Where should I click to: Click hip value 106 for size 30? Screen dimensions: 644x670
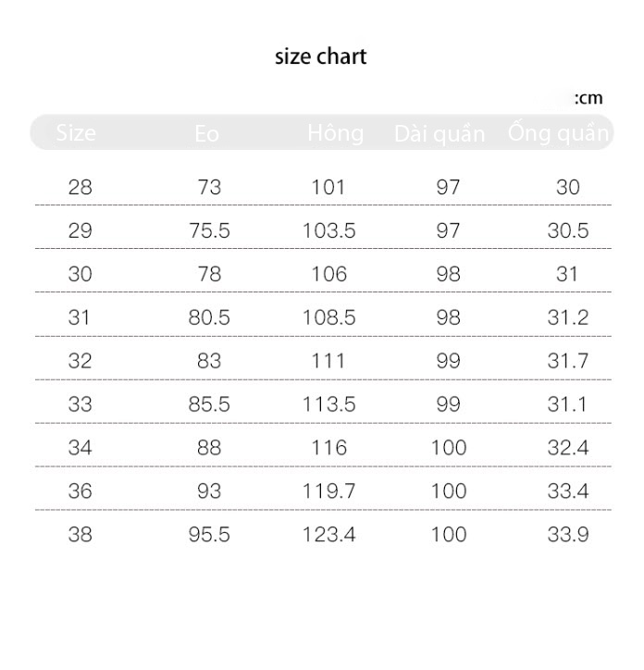pos(329,274)
